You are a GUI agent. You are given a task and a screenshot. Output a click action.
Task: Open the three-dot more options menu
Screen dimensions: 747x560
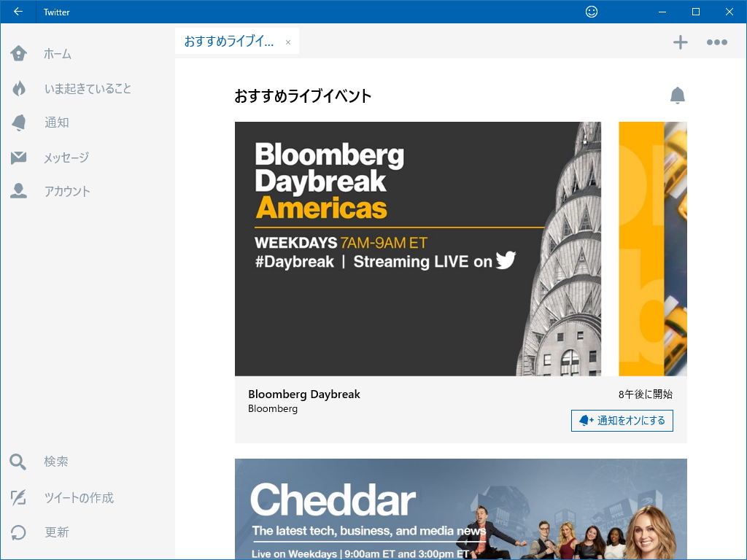pos(716,42)
